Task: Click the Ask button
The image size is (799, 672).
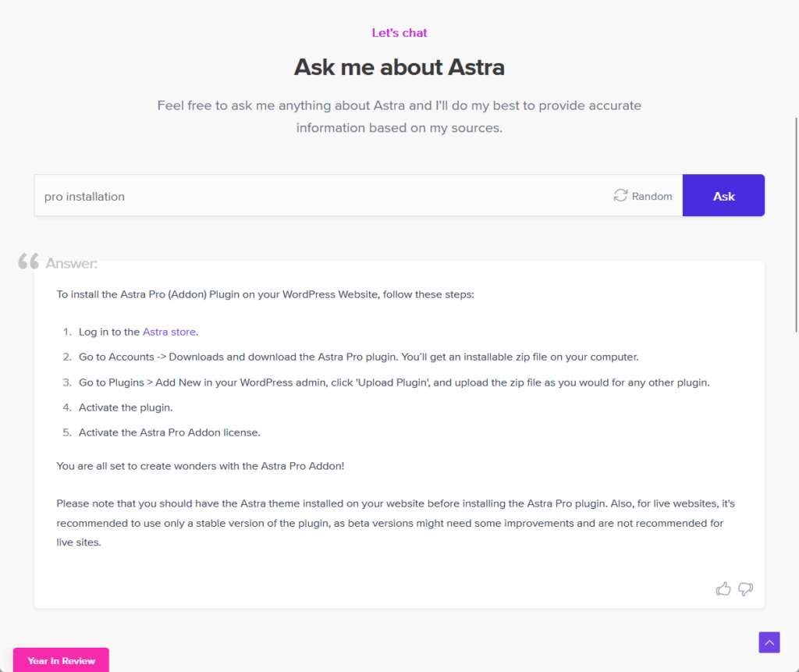Action: coord(723,196)
